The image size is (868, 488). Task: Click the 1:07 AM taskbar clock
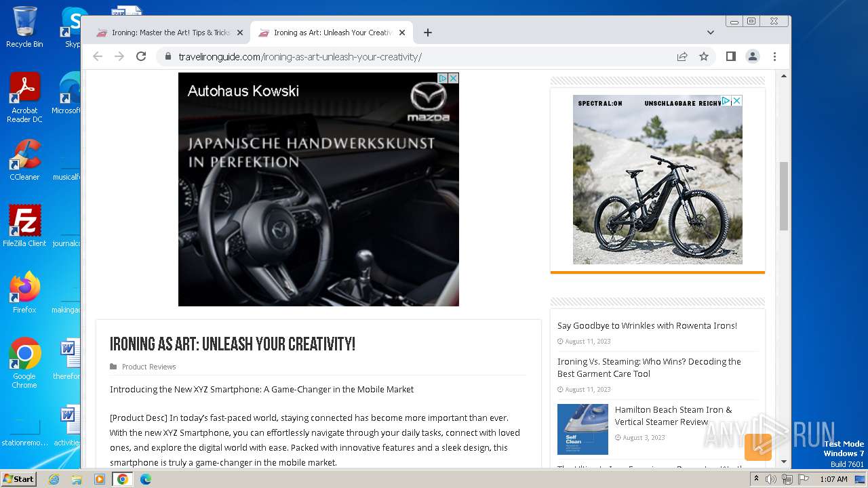(x=833, y=479)
